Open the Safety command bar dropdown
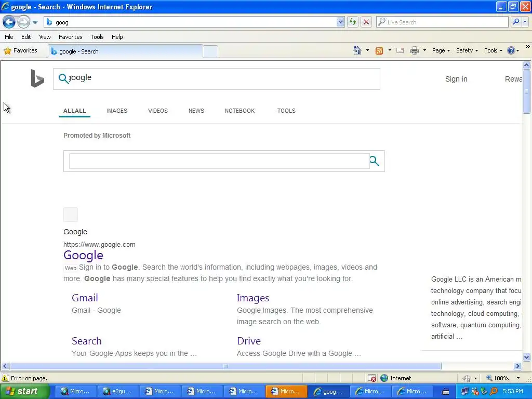532x399 pixels. (x=467, y=50)
